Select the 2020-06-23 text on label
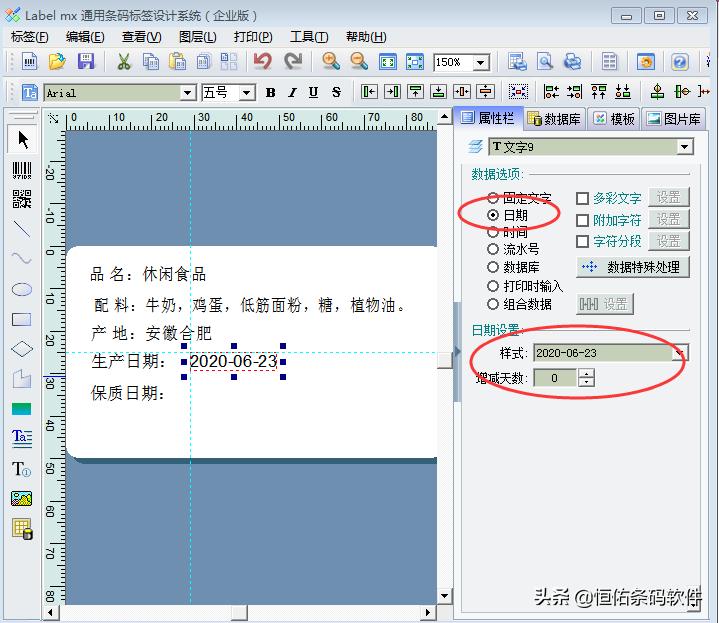Screen dimensions: 719x623 (x=233, y=362)
